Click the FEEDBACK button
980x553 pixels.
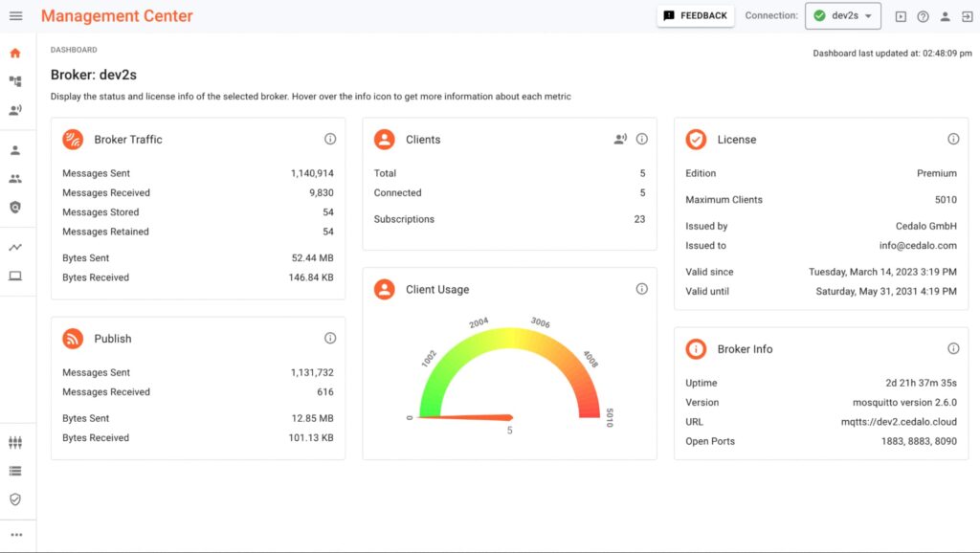tap(696, 16)
